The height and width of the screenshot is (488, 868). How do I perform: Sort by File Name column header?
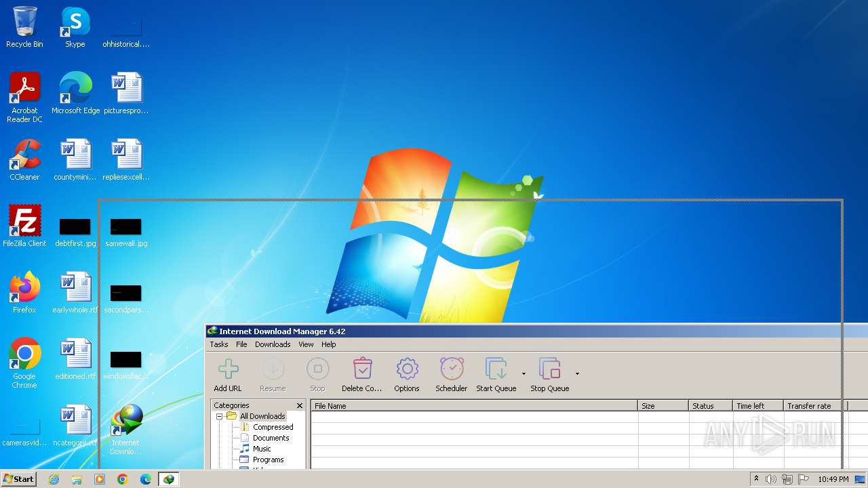474,406
